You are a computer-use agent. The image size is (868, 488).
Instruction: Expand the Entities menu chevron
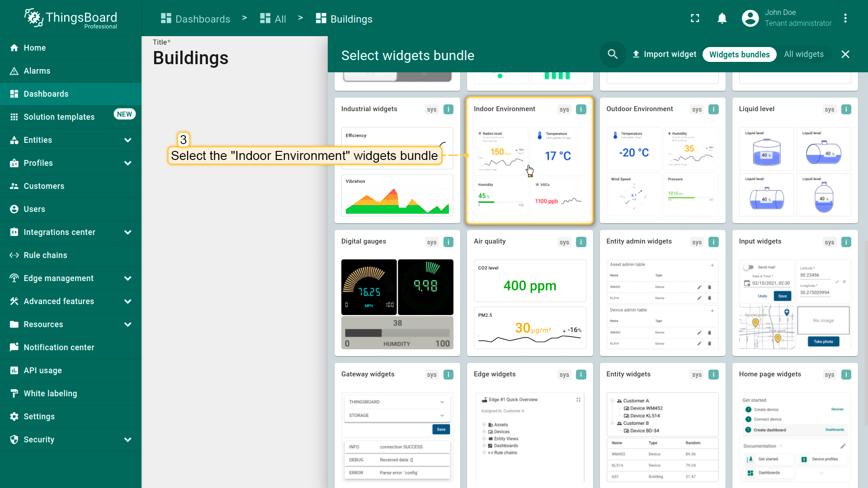tap(128, 140)
